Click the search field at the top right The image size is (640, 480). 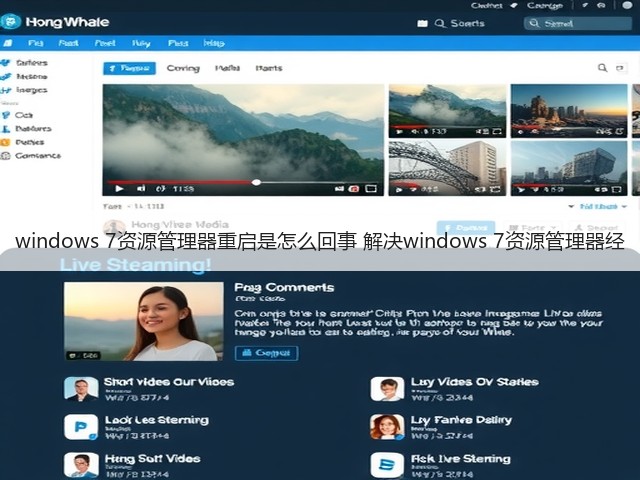(x=578, y=23)
